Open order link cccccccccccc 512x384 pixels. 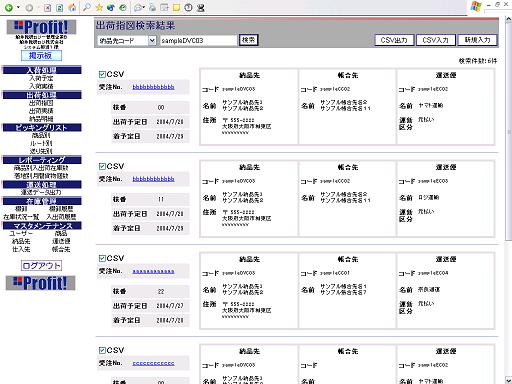point(153,363)
